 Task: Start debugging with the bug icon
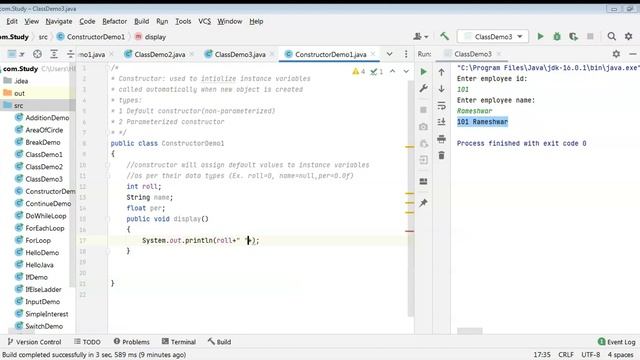tap(557, 37)
